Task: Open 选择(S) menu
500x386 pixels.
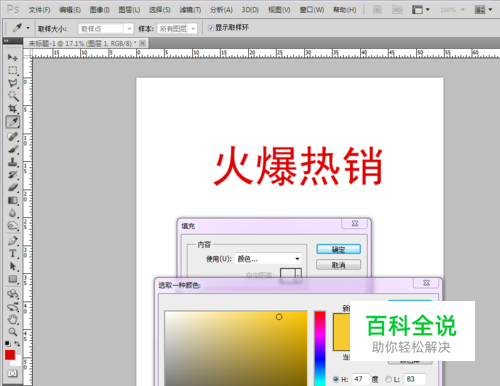Action: [160, 10]
